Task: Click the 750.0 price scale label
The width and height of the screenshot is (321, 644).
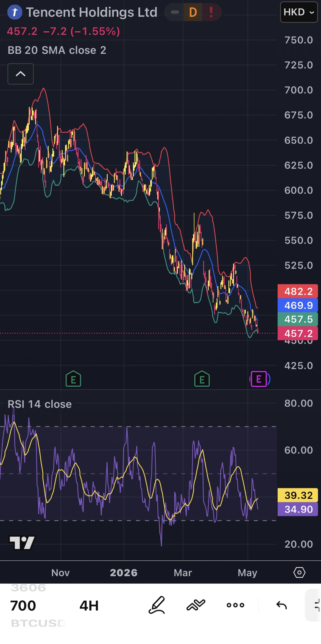Action: [x=299, y=40]
